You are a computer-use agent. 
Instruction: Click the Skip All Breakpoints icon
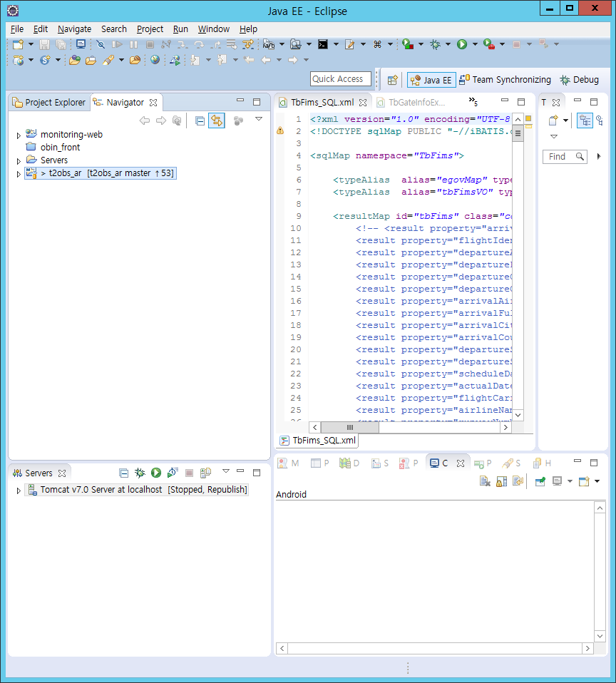pyautogui.click(x=101, y=44)
